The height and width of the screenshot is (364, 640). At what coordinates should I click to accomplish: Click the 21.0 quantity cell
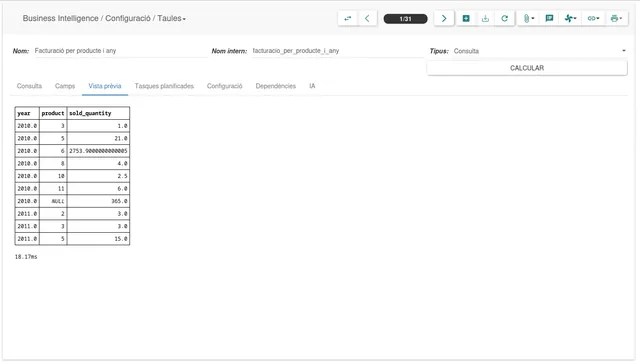click(98, 138)
